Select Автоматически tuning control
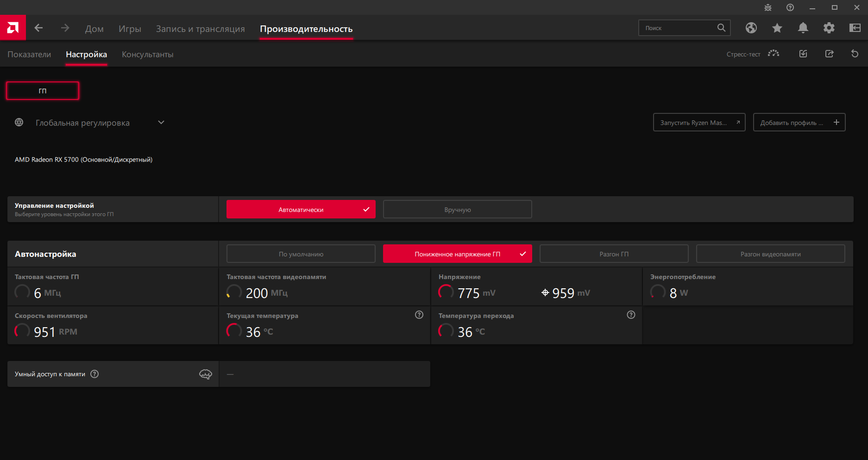This screenshot has width=868, height=460. [x=301, y=209]
